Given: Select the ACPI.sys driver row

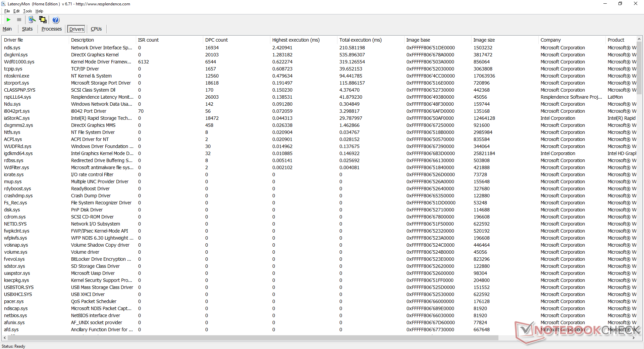Looking at the screenshot, I should click(319, 139).
